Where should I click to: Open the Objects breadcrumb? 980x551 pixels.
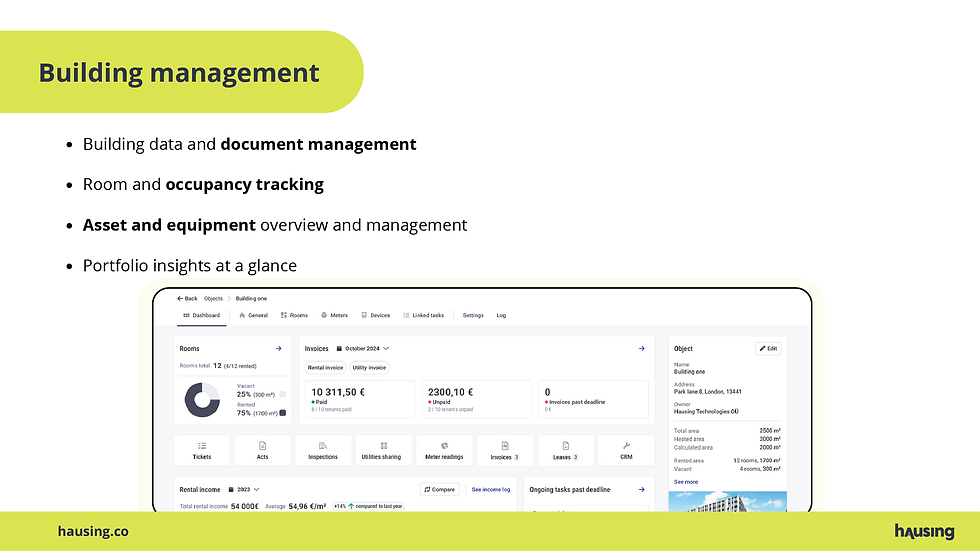[x=213, y=299]
